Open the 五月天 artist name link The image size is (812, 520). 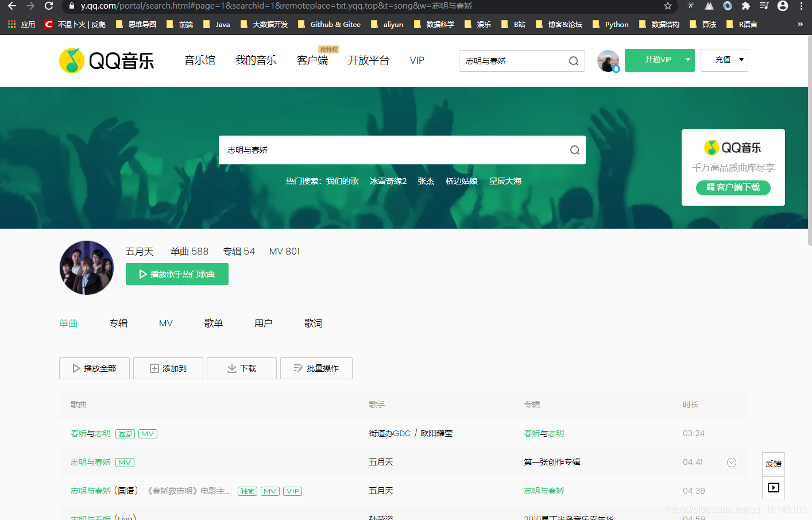(140, 252)
